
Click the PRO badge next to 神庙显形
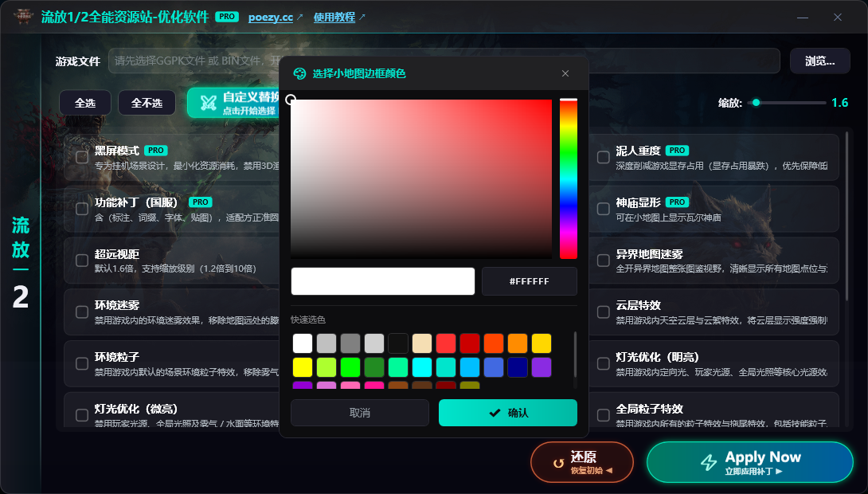pyautogui.click(x=677, y=202)
